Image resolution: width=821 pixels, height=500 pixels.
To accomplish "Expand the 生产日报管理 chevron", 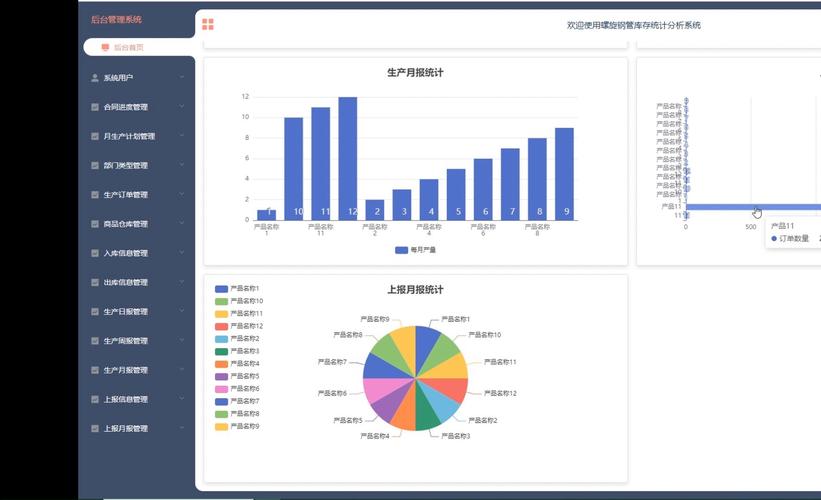I will click(182, 312).
